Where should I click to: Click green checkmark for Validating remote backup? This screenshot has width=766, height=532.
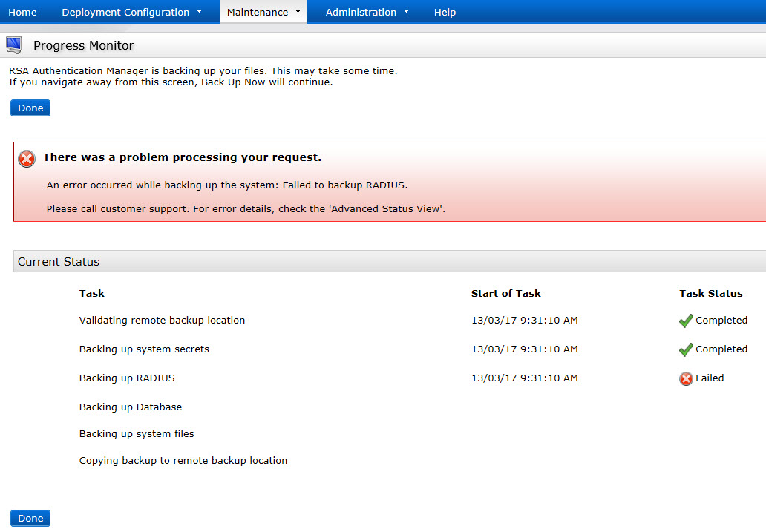coord(686,321)
